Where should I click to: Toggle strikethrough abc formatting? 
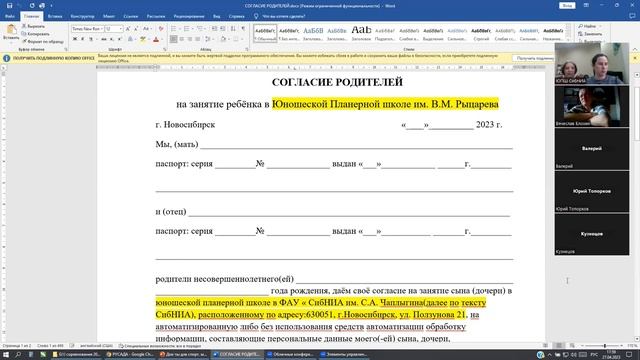click(x=104, y=39)
